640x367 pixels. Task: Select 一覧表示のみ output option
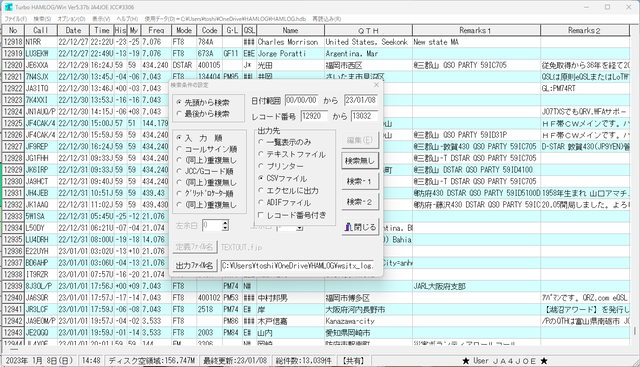(x=285, y=142)
